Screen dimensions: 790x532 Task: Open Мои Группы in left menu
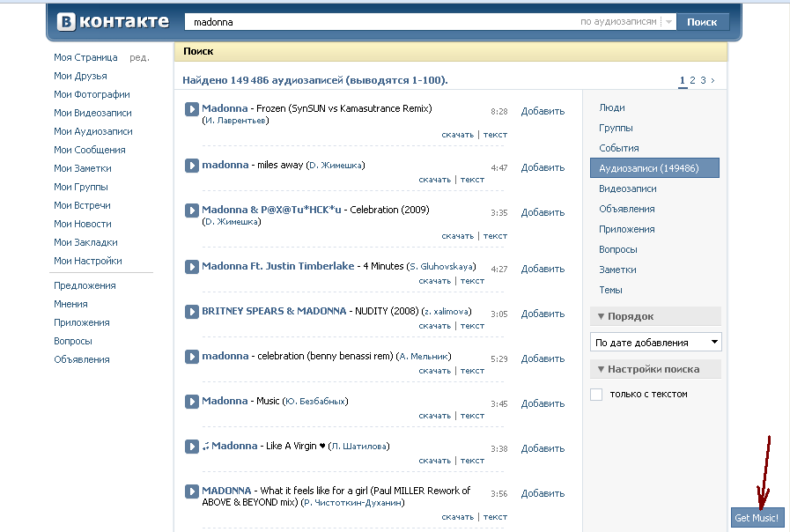click(x=81, y=187)
